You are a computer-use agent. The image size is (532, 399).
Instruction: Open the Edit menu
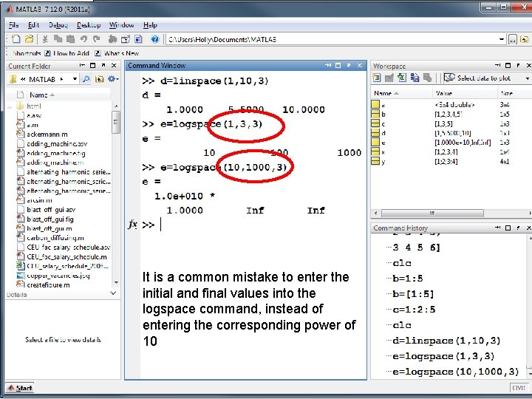33,25
